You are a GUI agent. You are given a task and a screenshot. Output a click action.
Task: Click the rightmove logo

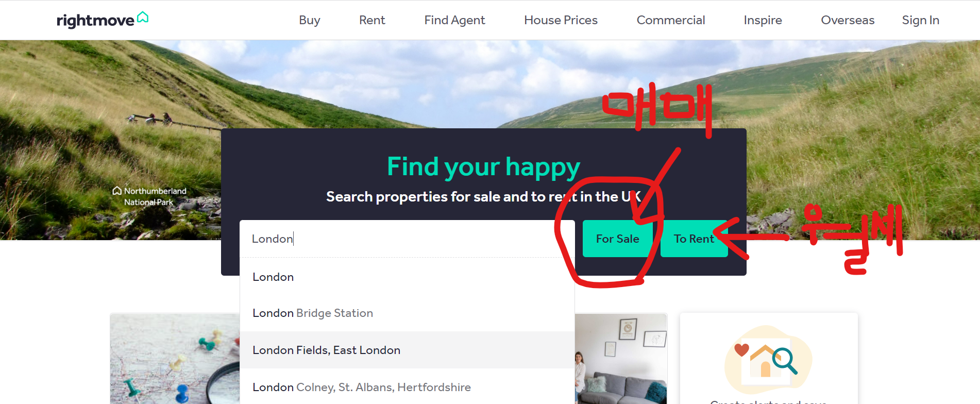coord(103,20)
